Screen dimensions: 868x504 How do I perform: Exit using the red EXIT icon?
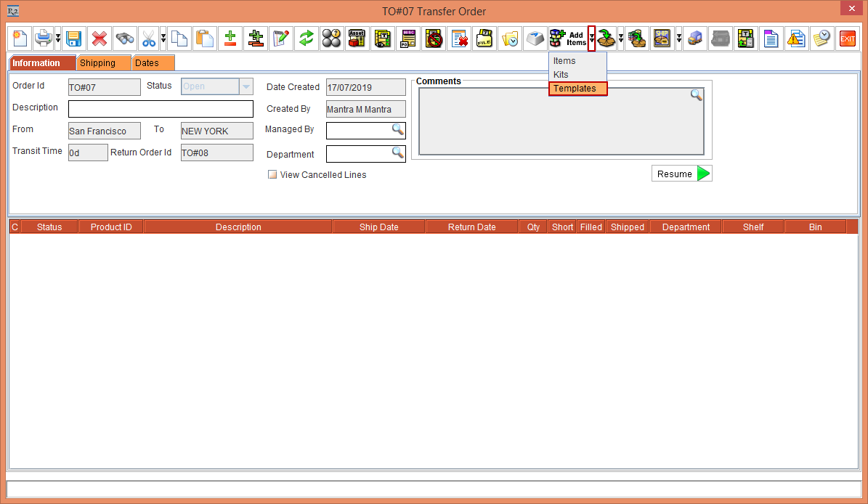[x=848, y=38]
